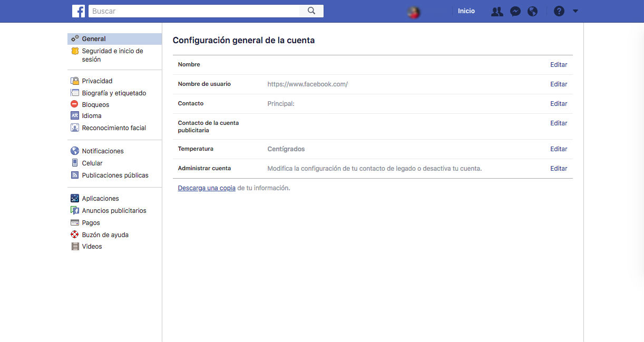
Task: Focus the Buscar search field
Action: point(194,11)
